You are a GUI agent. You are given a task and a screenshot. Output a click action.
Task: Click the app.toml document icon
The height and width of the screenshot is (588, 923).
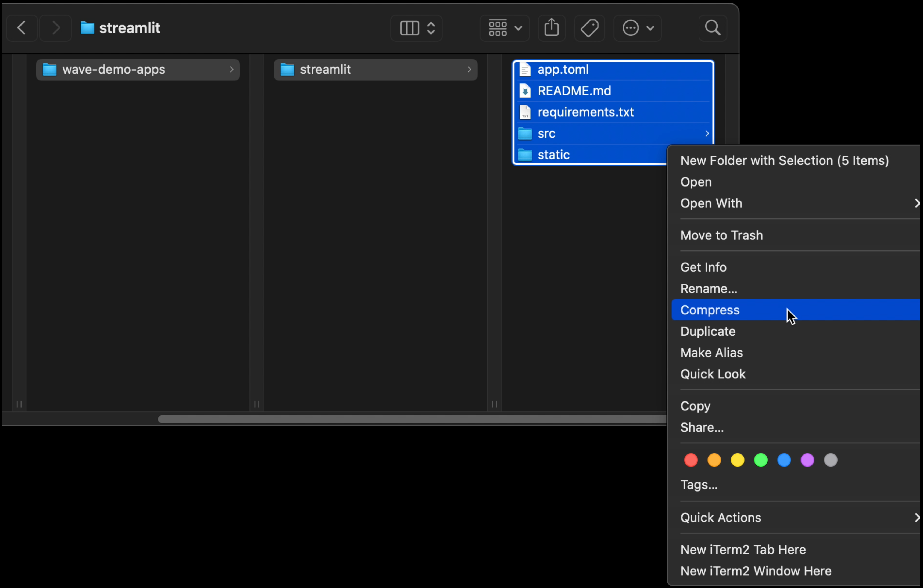pos(525,69)
